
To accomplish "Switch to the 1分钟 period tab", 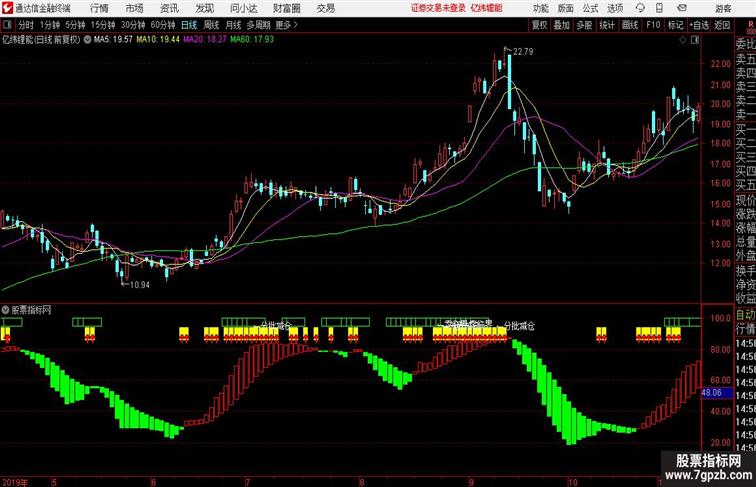I will click(x=50, y=25).
